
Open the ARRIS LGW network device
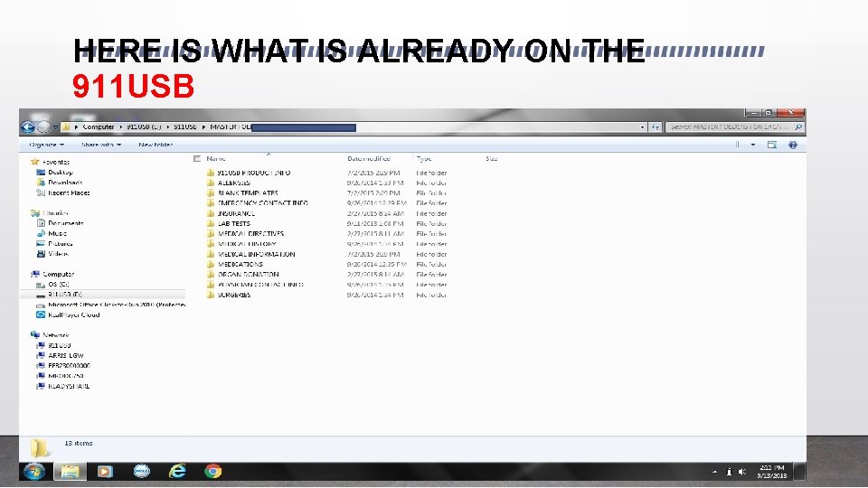[x=65, y=356]
